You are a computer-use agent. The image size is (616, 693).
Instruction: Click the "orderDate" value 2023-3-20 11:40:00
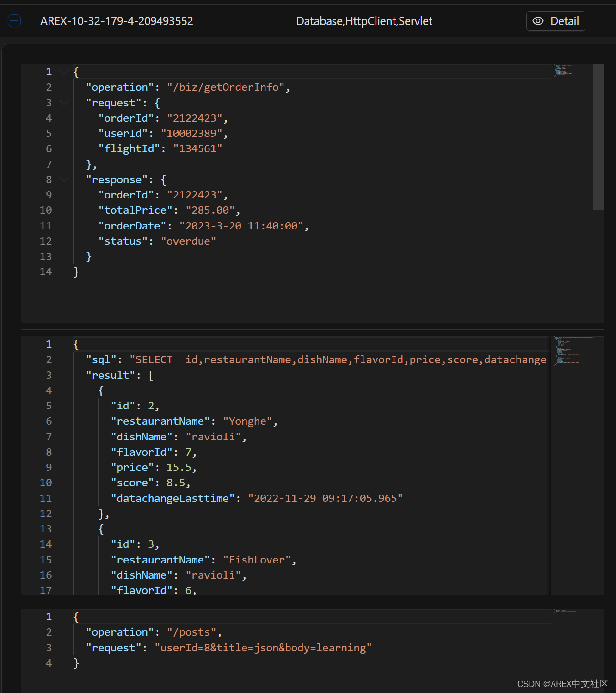tap(241, 226)
